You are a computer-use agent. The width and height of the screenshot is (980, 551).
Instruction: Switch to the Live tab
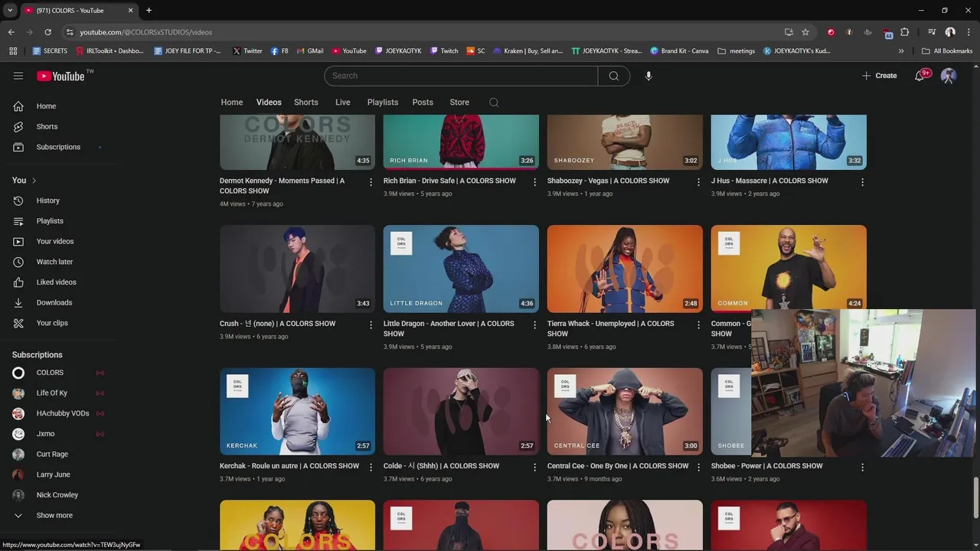pyautogui.click(x=342, y=103)
